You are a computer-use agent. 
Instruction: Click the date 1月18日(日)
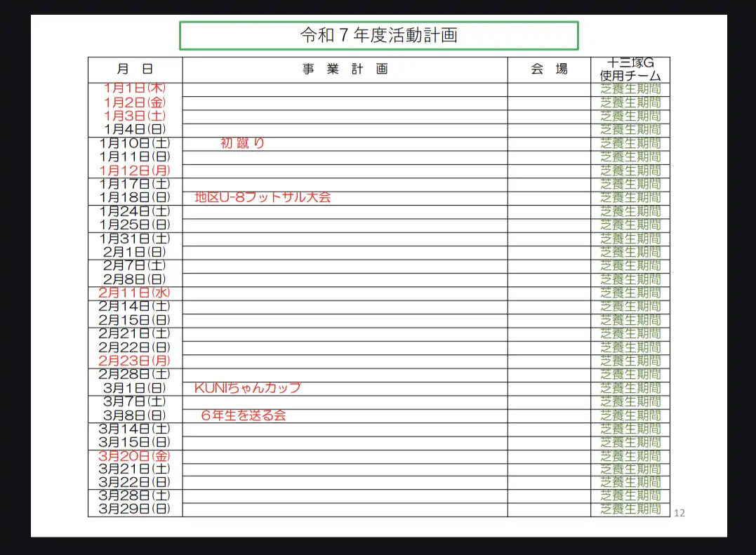click(x=135, y=197)
